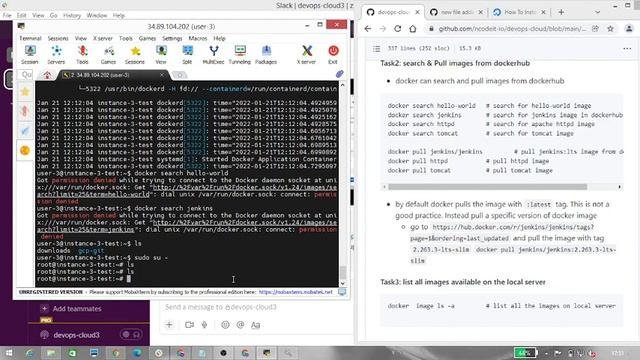Open the Macros menu
The height and width of the screenshot is (360, 640).
pyautogui.click(x=198, y=38)
